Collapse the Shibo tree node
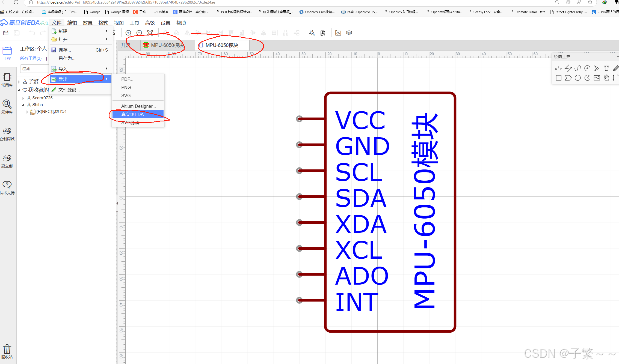The height and width of the screenshot is (364, 619). pos(23,105)
